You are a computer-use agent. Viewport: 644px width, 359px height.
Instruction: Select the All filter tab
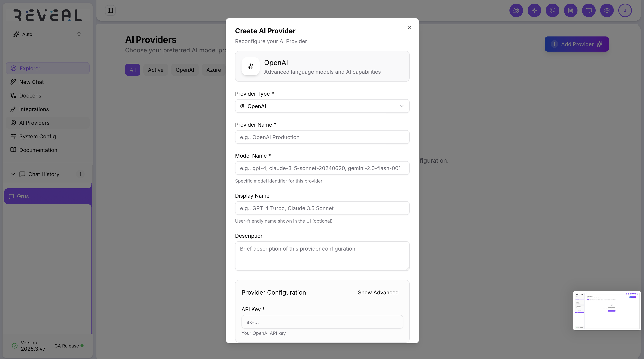(133, 70)
